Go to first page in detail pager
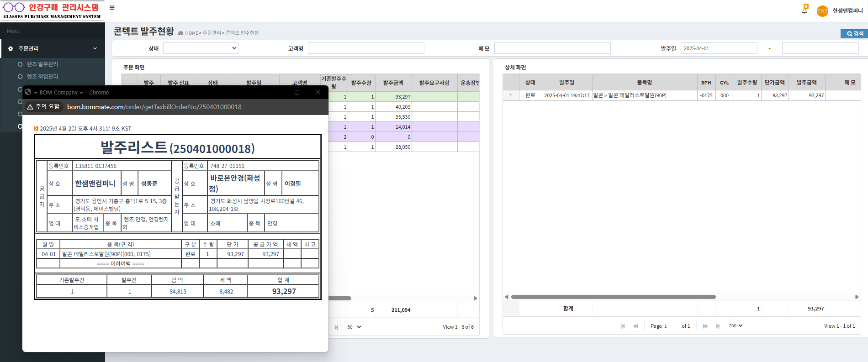Screen dimensions: 868x362 (x=623, y=326)
